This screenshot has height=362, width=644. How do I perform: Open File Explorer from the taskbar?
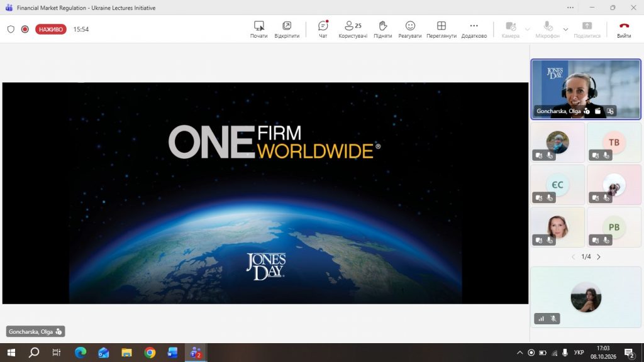[126, 353]
